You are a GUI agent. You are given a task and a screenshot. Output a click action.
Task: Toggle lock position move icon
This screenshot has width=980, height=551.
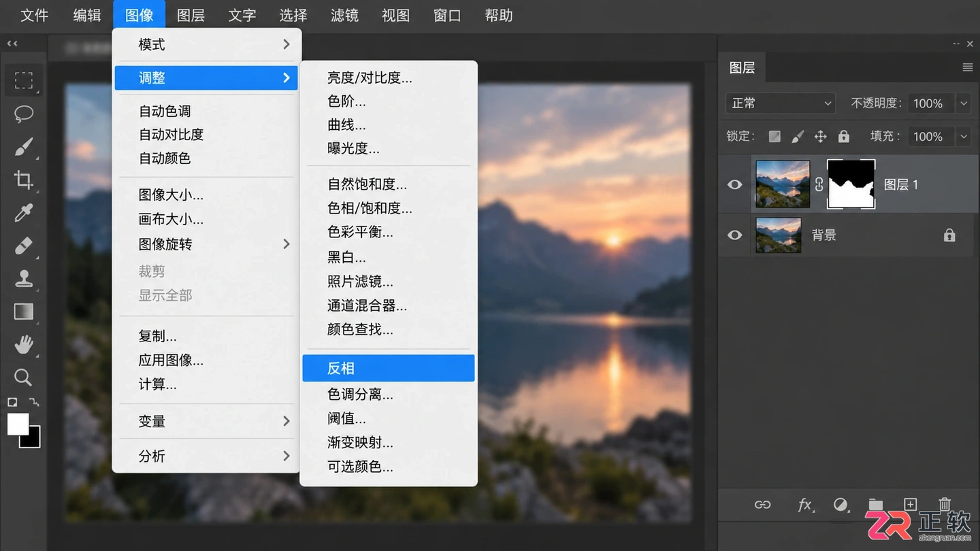pyautogui.click(x=821, y=136)
